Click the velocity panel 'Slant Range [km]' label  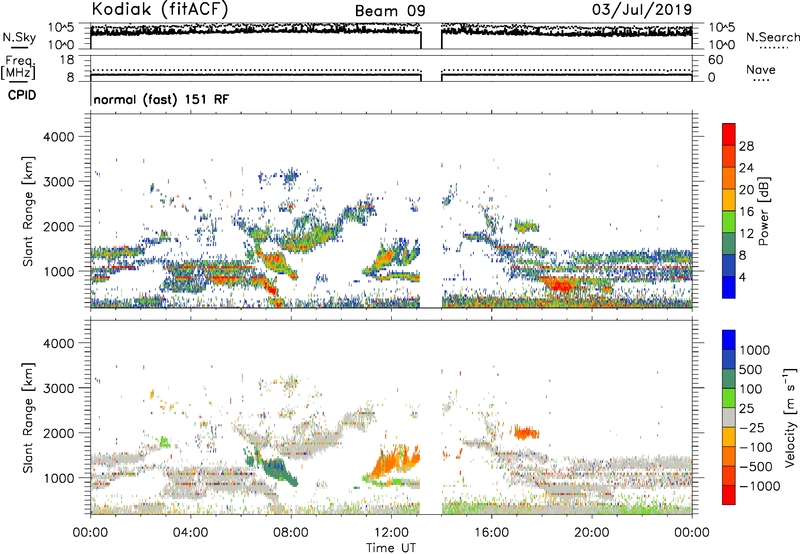coord(28,417)
